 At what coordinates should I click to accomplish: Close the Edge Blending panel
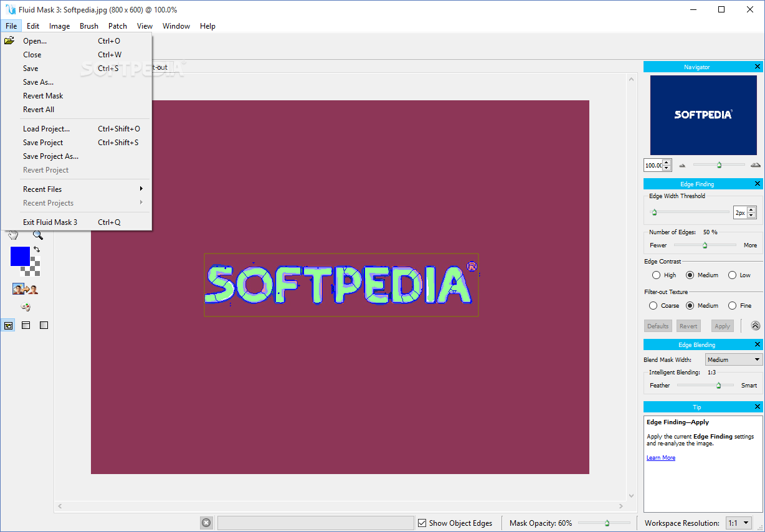758,344
